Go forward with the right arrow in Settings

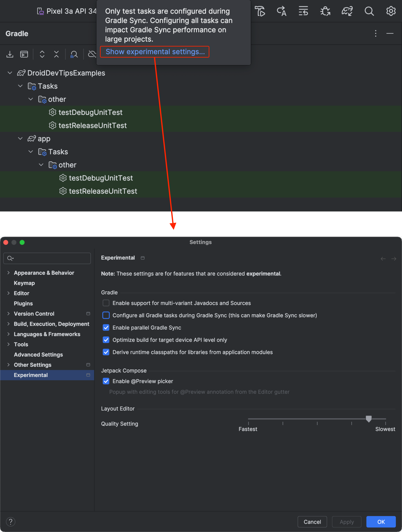pos(394,259)
